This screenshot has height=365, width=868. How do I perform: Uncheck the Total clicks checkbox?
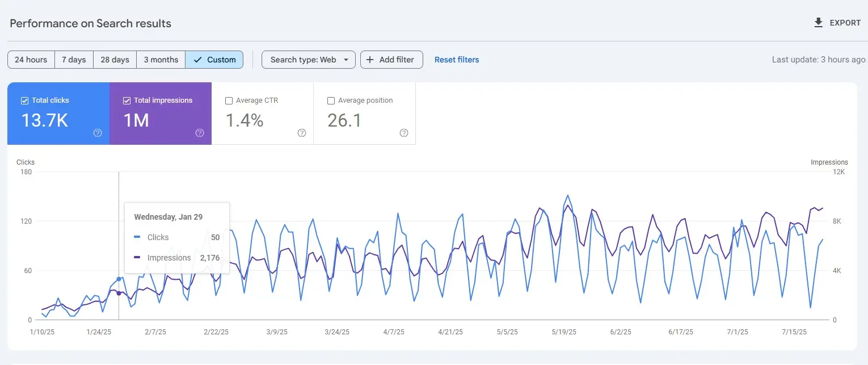24,100
